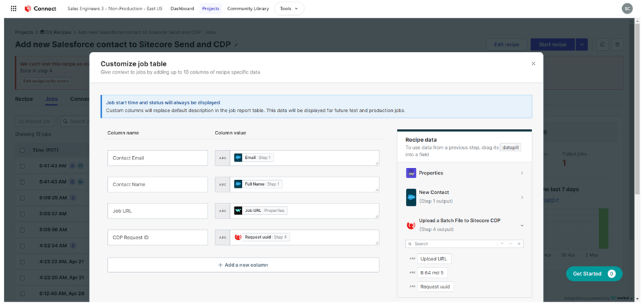Check the 4:22:22 AM, Apr 21 job row

tap(23, 261)
